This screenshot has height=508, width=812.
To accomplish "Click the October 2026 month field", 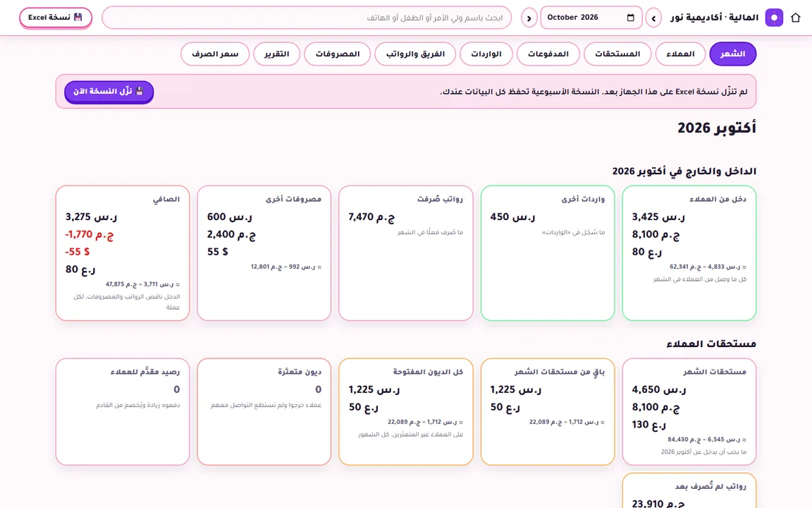I will [x=591, y=18].
